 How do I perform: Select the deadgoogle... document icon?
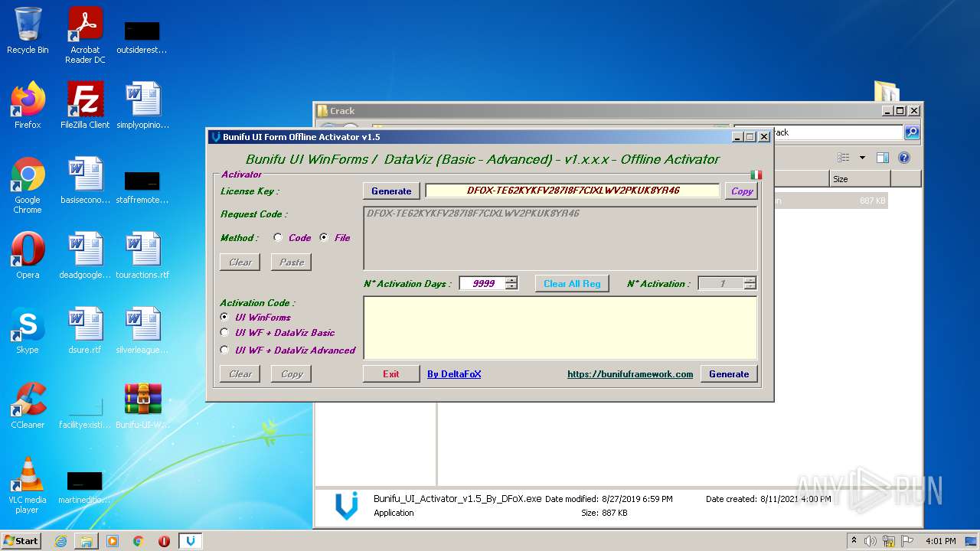[85, 256]
